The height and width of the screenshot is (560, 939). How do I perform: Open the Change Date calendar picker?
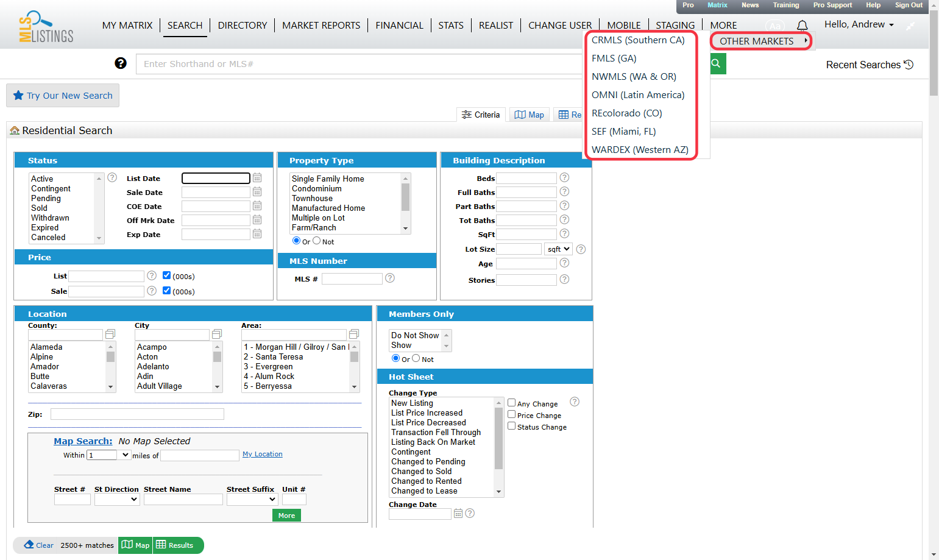(458, 514)
